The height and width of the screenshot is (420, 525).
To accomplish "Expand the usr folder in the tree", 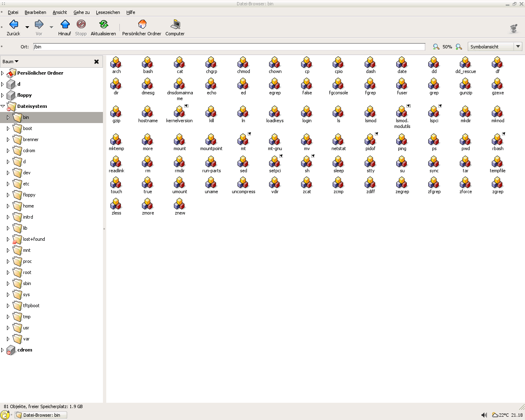I will click(x=8, y=328).
